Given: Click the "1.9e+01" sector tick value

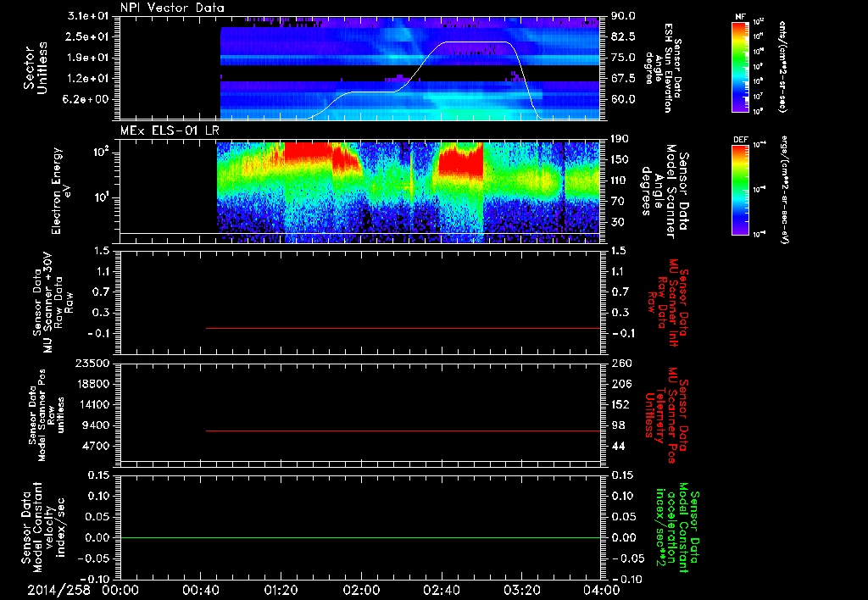Looking at the screenshot, I should 86,58.
